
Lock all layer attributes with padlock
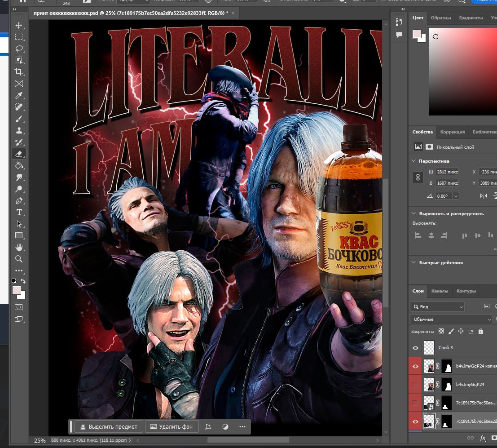[x=481, y=331]
